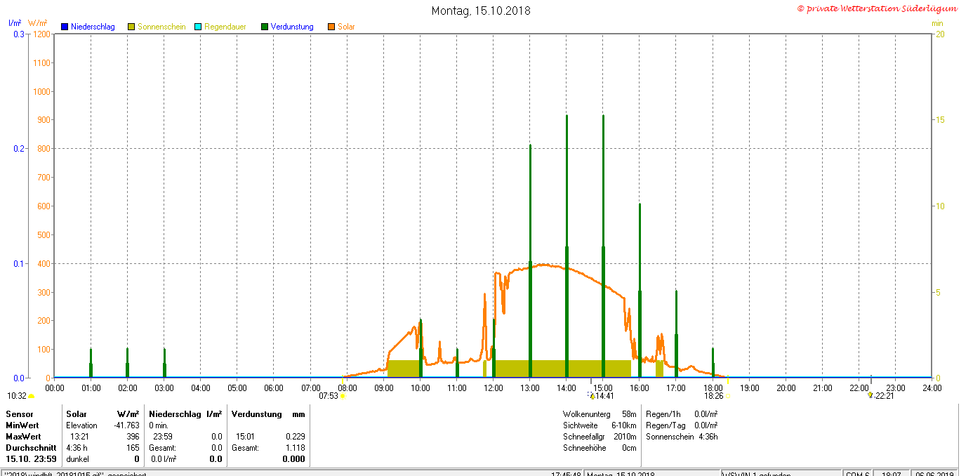Click the chart title Montag, 15.10.2018
Viewport: 980px width, 476px height.
click(481, 11)
